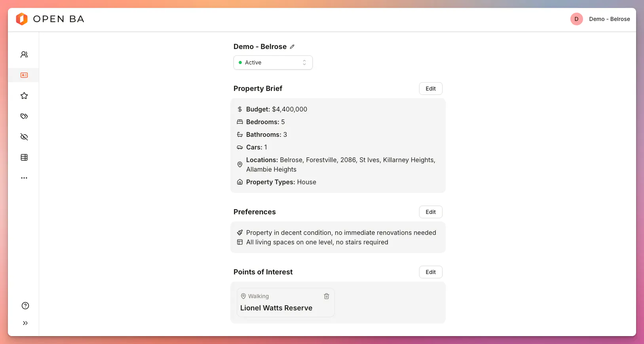The width and height of the screenshot is (644, 344).
Task: Delete Lionel Watts Reserve with trash icon
Action: point(327,296)
